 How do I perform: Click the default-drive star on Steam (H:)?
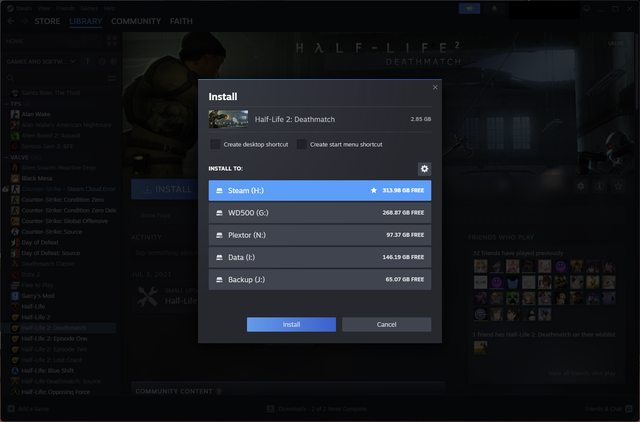click(x=374, y=190)
